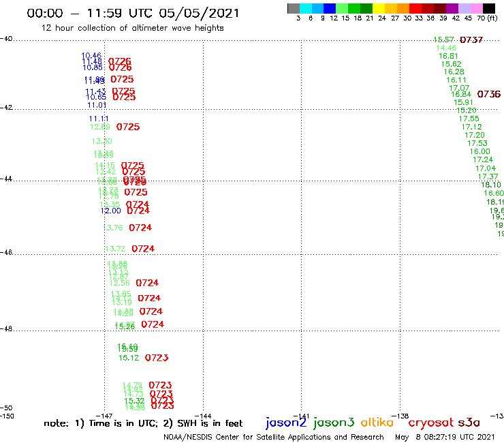Select the '15.12' wave height value

[129, 358]
